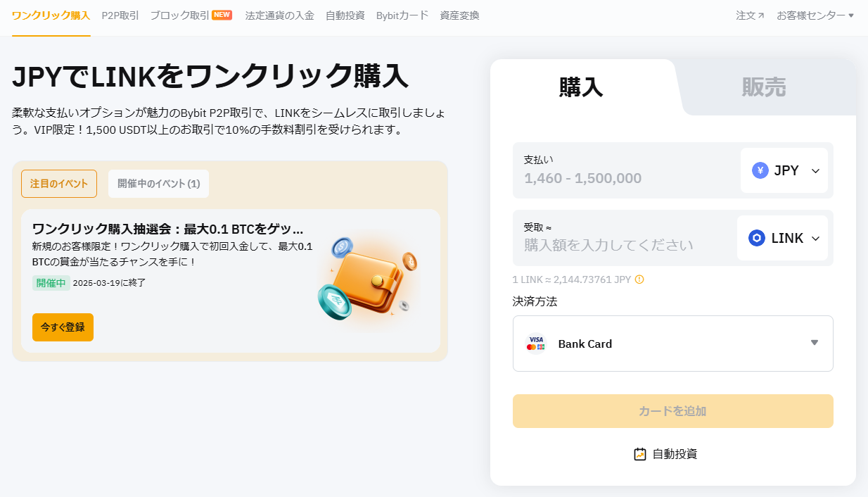The height and width of the screenshot is (497, 868).
Task: Click the カードを追加 button
Action: click(672, 410)
